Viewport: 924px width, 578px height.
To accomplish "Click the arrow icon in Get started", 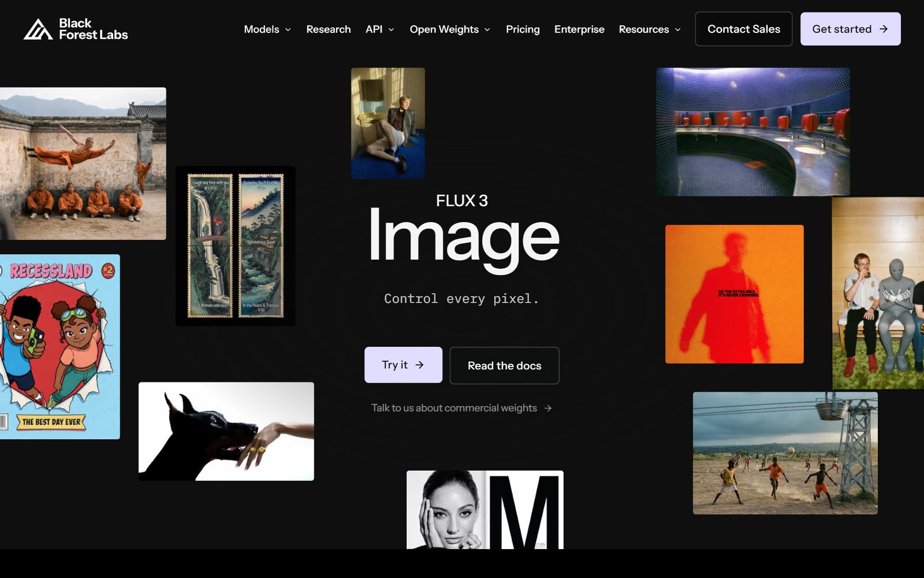I will tap(884, 29).
